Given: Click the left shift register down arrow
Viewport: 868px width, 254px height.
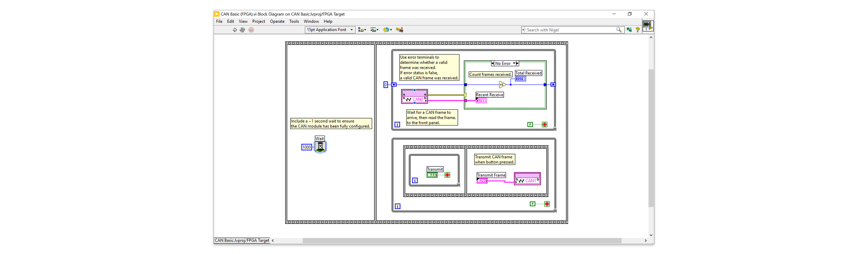Looking at the screenshot, I should (x=394, y=85).
